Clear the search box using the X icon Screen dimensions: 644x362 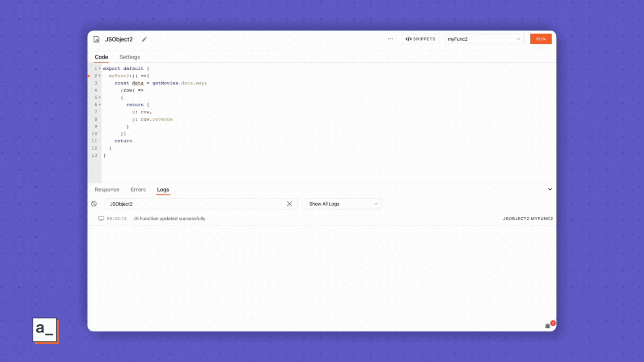[x=289, y=203]
